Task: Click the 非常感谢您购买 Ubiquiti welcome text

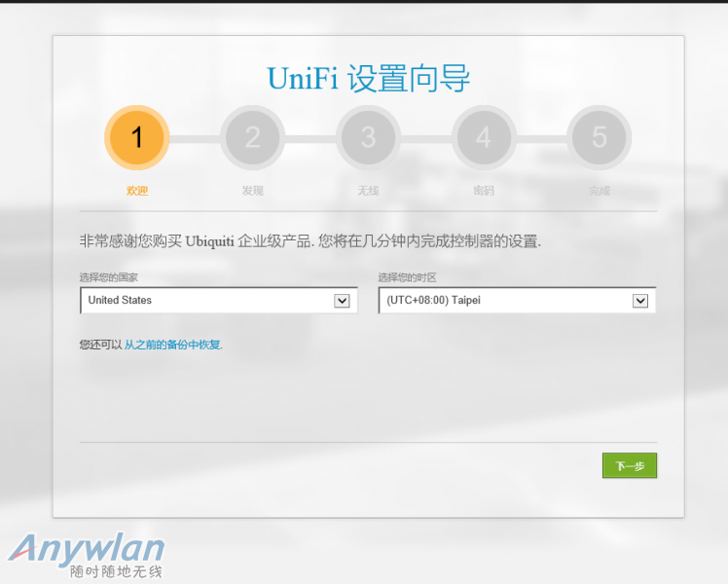Action: (310, 241)
